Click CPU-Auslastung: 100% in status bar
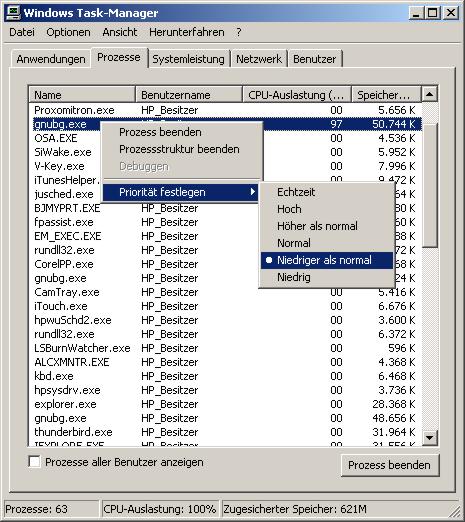This screenshot has height=522, width=465. [x=160, y=509]
